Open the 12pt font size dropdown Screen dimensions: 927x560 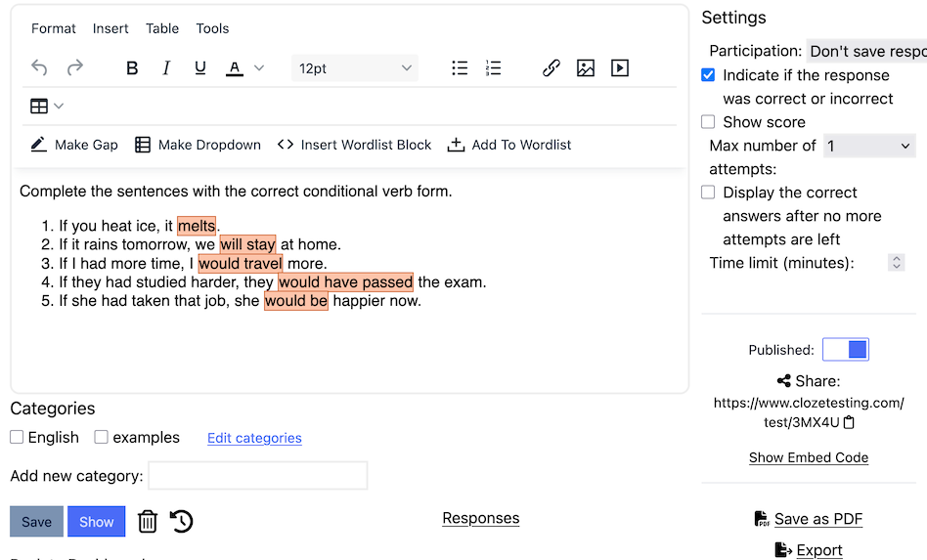pos(355,68)
